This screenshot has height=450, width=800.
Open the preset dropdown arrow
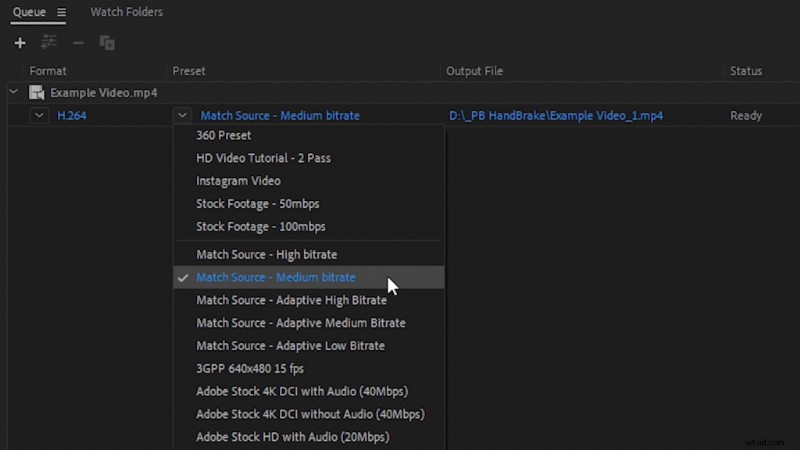point(182,115)
